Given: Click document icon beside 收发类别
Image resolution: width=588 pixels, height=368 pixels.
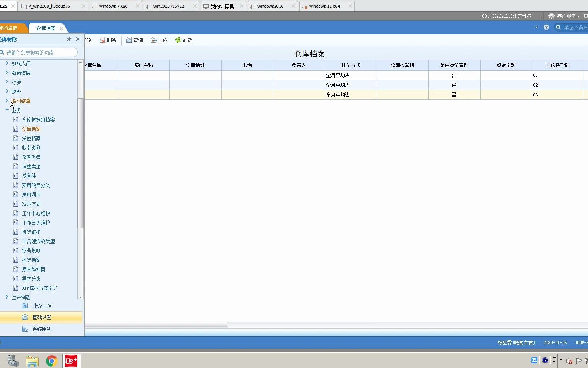Looking at the screenshot, I should (x=16, y=148).
